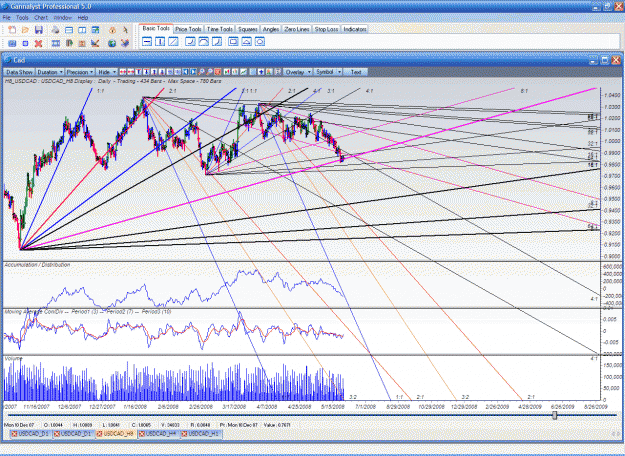This screenshot has width=625, height=456.
Task: Click the 7/1/2008 date axis label
Action: click(365, 406)
